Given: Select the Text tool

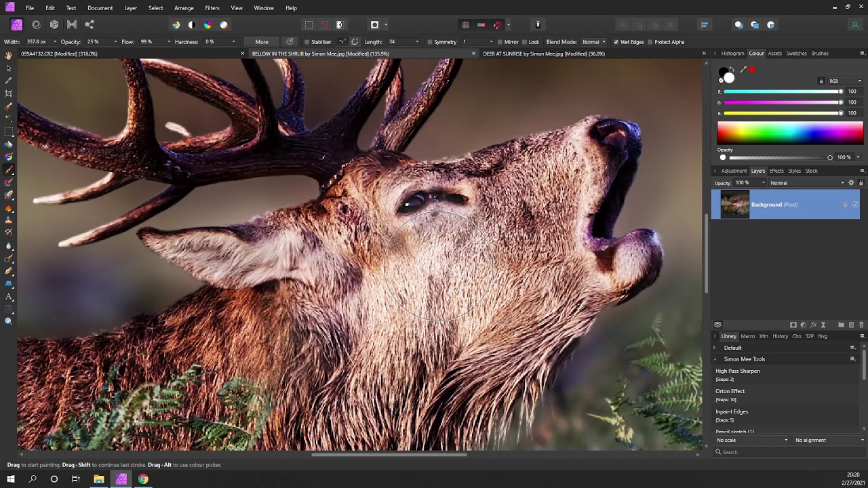Looking at the screenshot, I should pyautogui.click(x=9, y=297).
